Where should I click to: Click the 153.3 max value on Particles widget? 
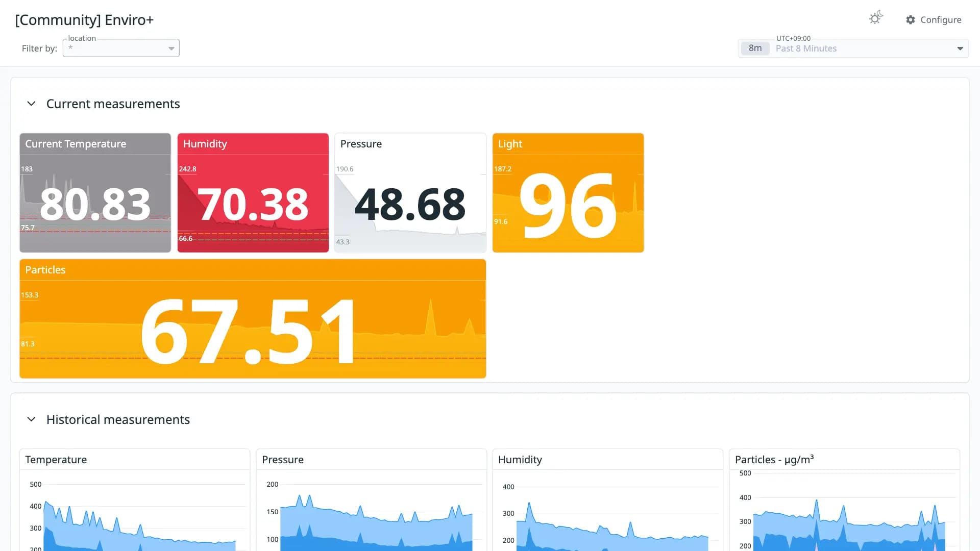(x=30, y=295)
